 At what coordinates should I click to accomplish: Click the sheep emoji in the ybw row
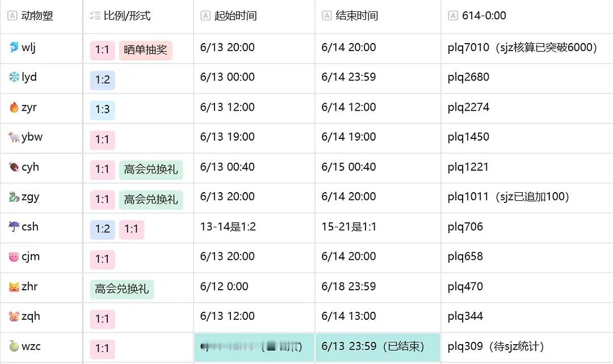coord(14,137)
